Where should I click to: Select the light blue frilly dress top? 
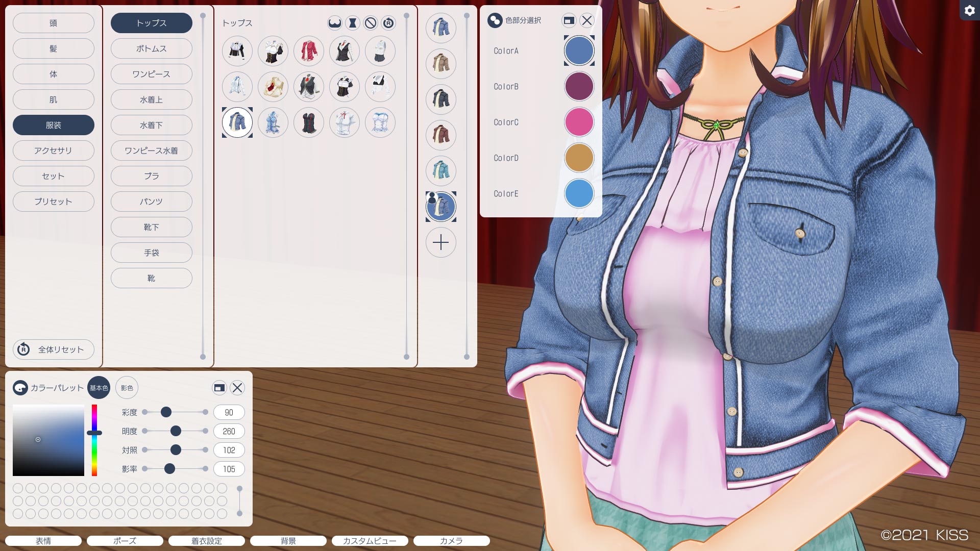(273, 122)
